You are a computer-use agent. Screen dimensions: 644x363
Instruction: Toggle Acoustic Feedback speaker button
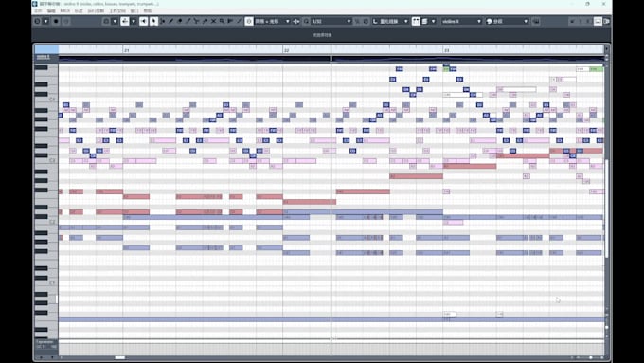click(x=143, y=21)
